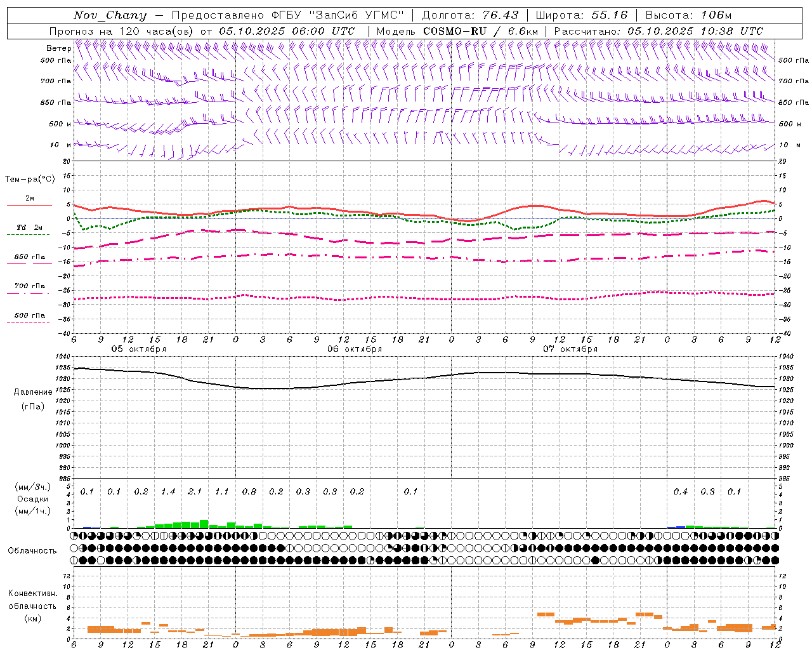
Task: Click the '05 октября' date label
Action: pos(139,349)
